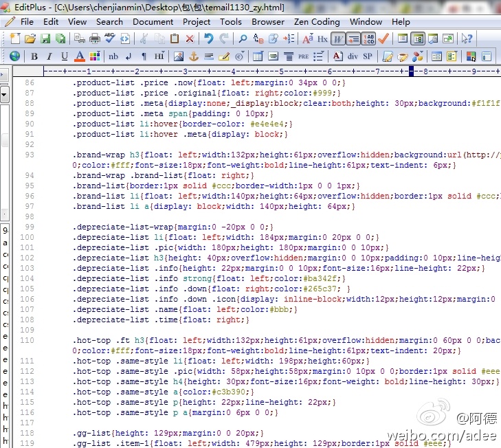Insert image tag icon
This screenshot has width=501, height=448.
pyautogui.click(x=179, y=56)
